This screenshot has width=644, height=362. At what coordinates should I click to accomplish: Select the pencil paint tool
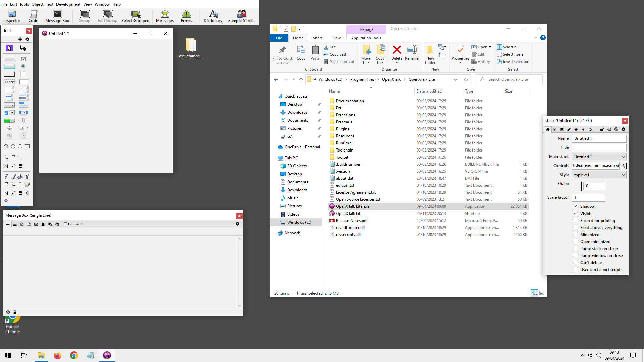pos(6,177)
